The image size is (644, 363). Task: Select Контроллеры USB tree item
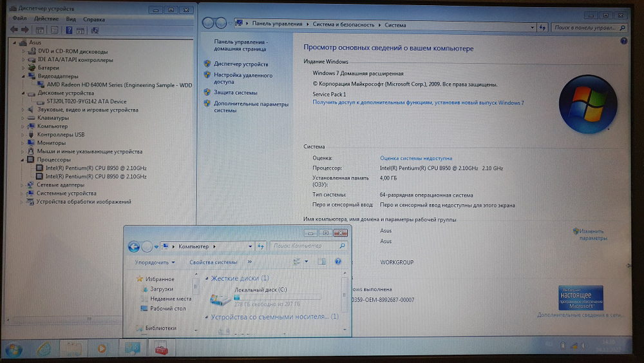61,134
